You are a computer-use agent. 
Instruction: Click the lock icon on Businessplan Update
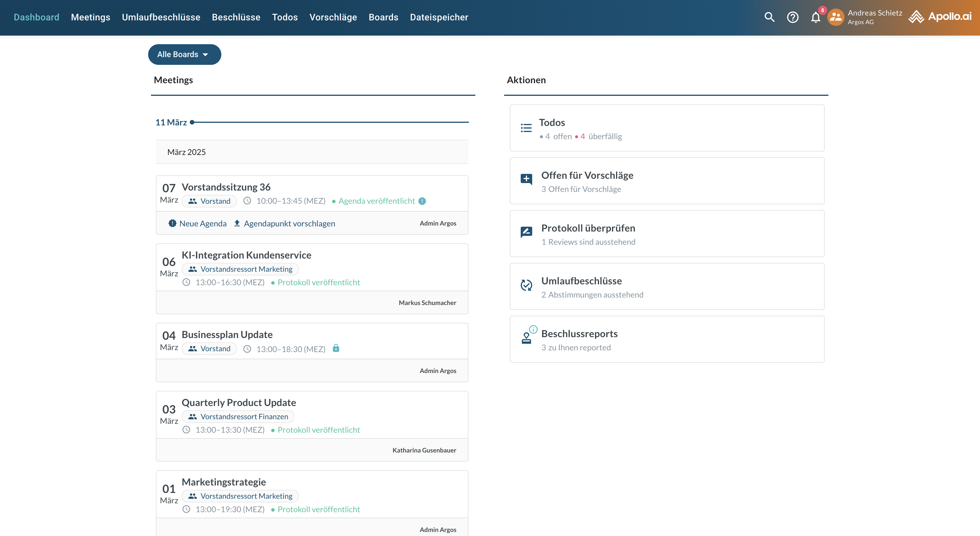click(336, 348)
